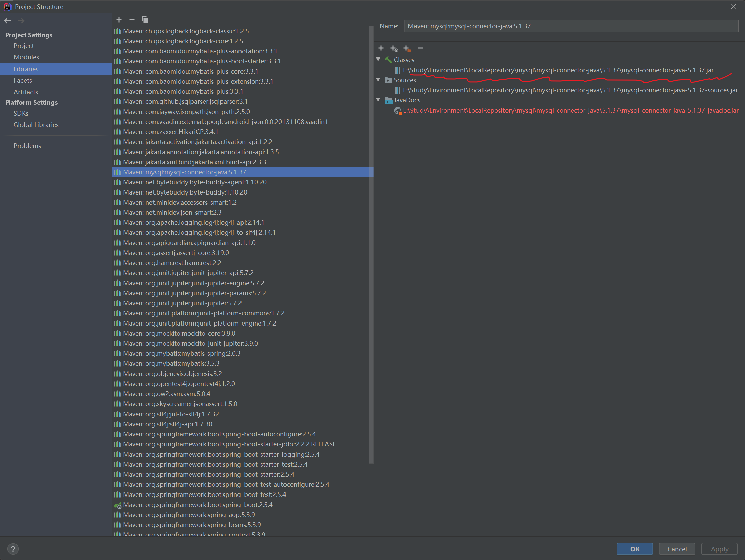745x560 pixels.
Task: Open the SDKs platform settings
Action: tap(21, 113)
